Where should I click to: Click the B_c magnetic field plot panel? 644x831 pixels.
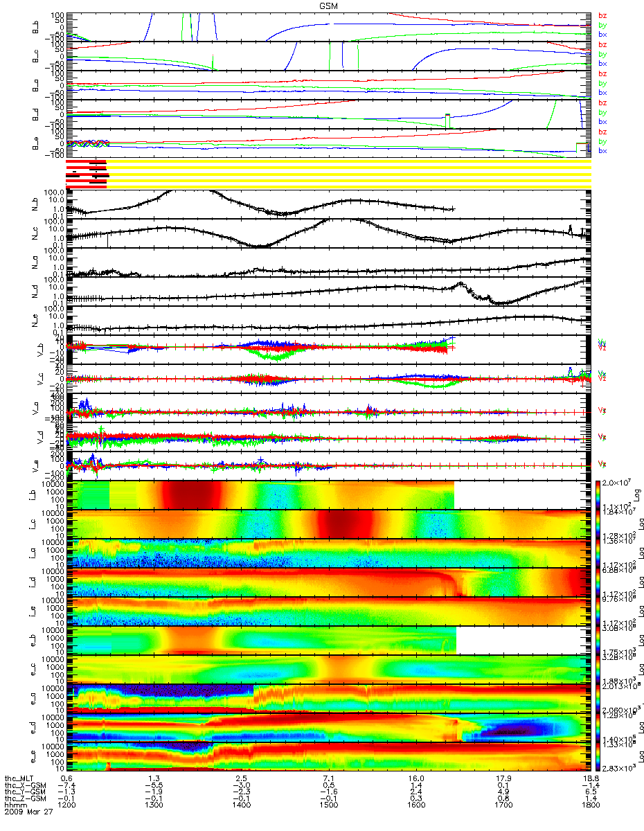tap(328, 56)
